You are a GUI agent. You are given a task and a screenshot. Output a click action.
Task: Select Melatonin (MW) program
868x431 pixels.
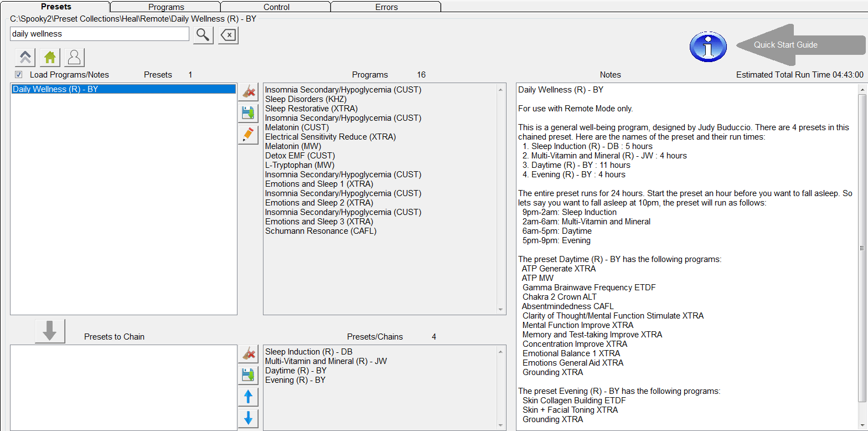tap(293, 146)
